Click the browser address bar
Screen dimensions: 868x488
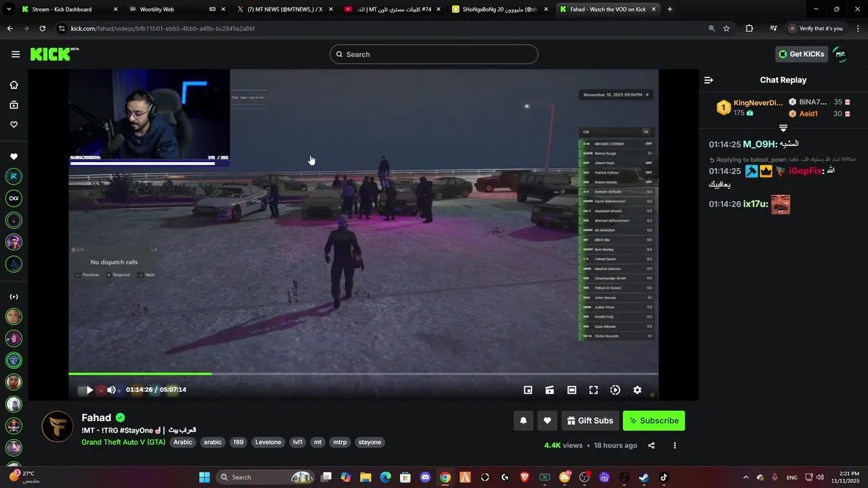[380, 28]
